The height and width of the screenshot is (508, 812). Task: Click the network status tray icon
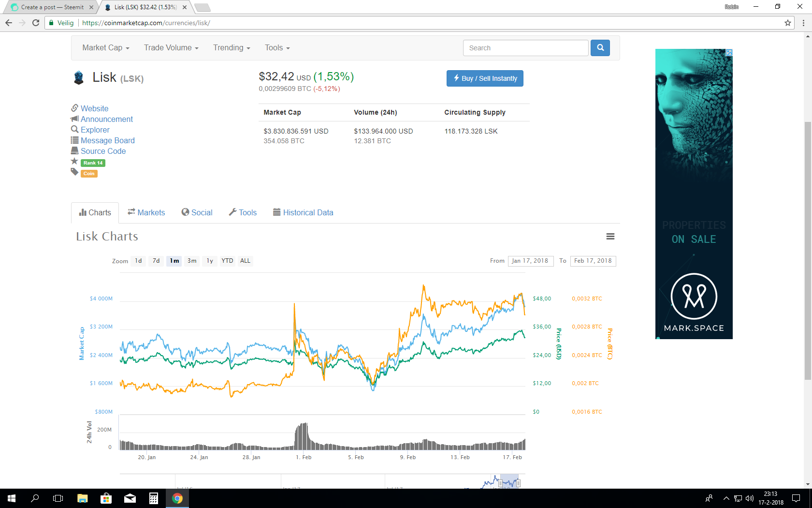click(x=738, y=498)
